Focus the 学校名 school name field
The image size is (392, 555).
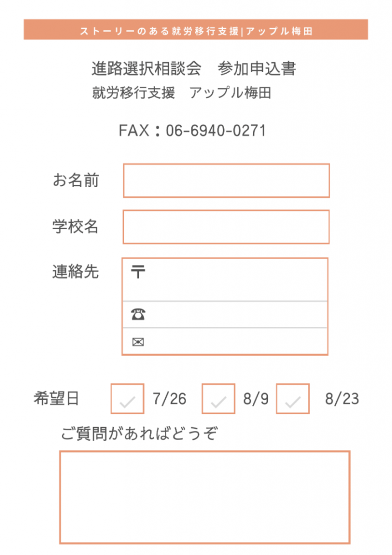point(226,227)
